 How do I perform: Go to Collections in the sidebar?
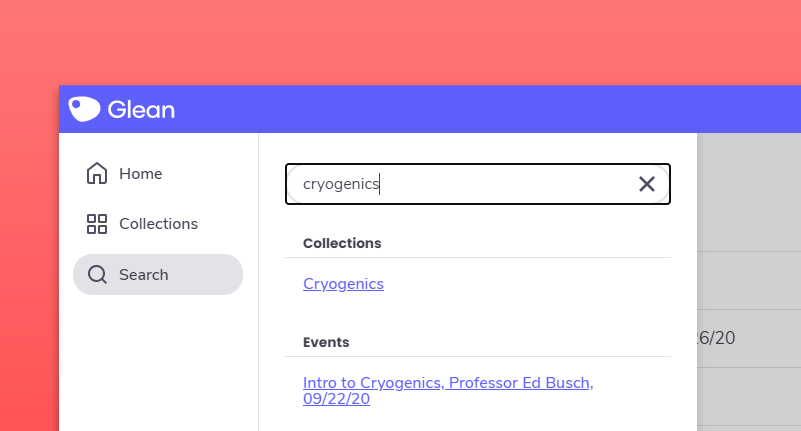pyautogui.click(x=158, y=224)
